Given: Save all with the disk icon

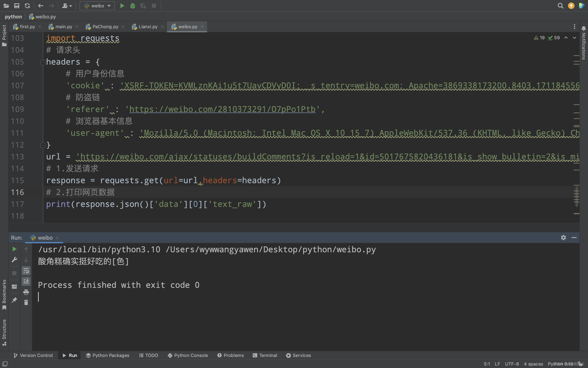Looking at the screenshot, I should [17, 6].
